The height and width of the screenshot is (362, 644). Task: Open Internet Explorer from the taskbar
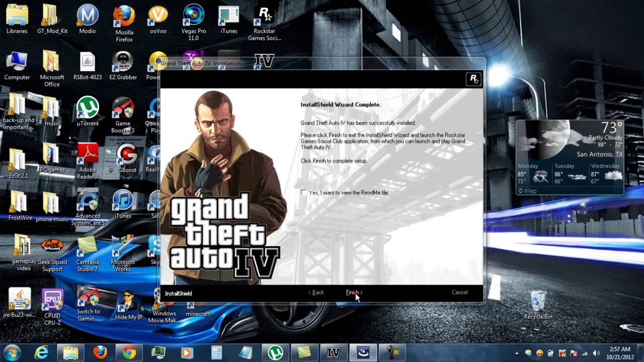click(x=41, y=353)
